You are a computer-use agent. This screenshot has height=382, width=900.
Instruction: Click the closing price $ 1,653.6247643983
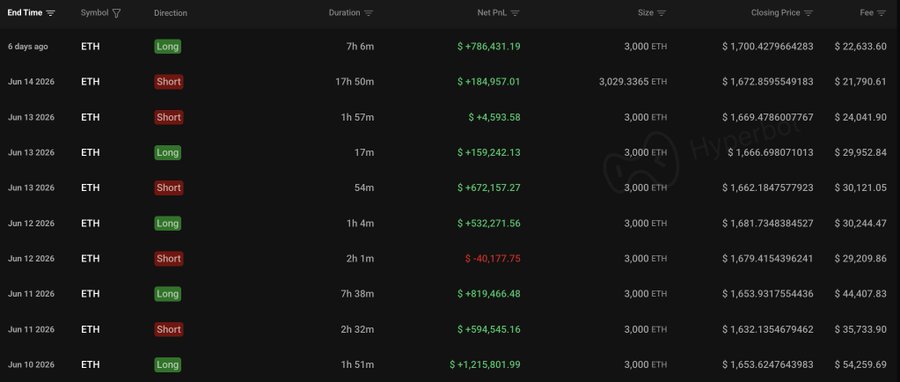(x=768, y=365)
